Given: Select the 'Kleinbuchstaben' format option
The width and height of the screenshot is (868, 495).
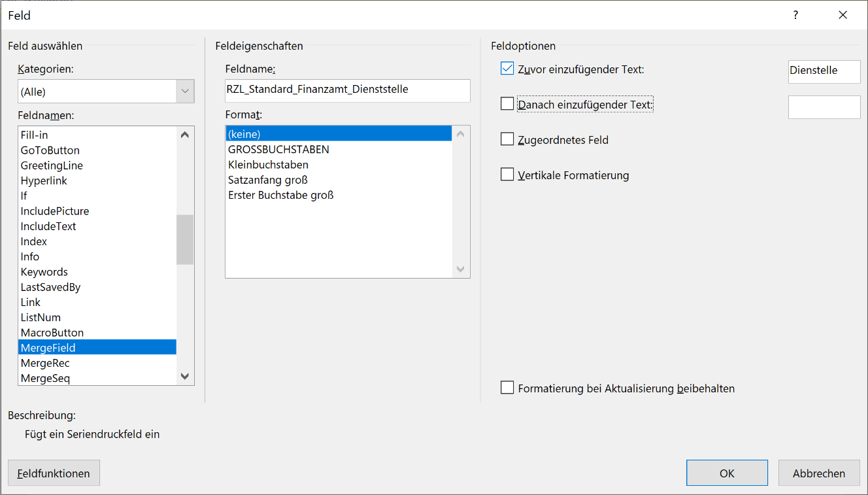Looking at the screenshot, I should click(x=274, y=163).
